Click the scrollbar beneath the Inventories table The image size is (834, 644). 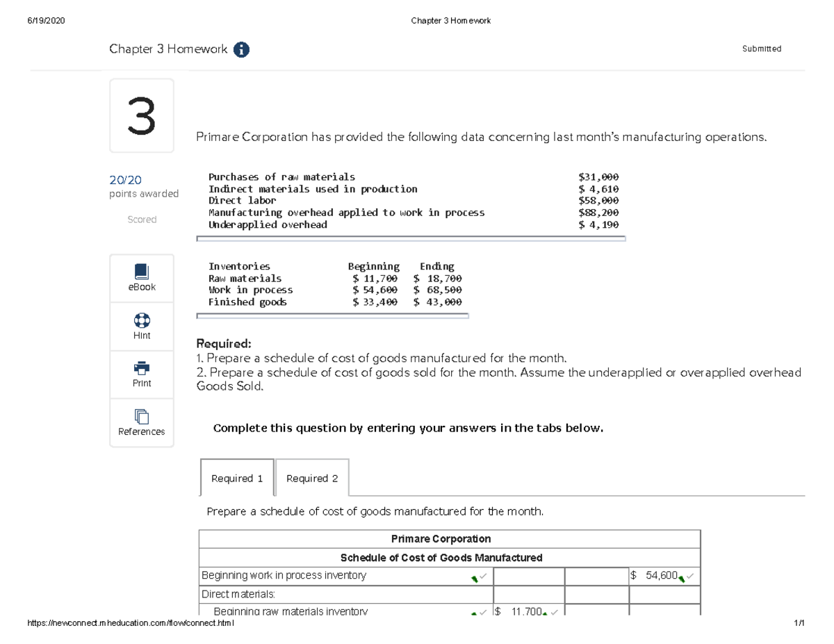click(332, 315)
